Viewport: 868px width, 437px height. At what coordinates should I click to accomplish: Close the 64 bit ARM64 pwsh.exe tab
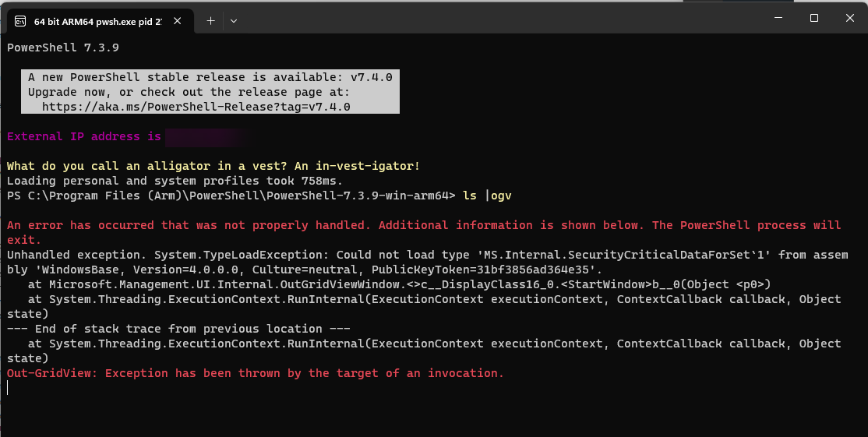[x=177, y=21]
